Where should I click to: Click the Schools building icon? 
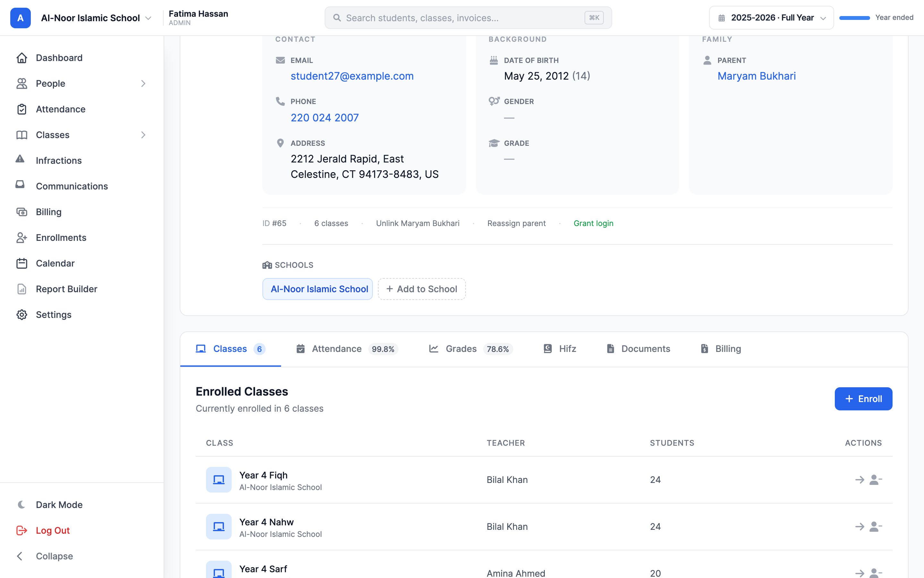[267, 265]
